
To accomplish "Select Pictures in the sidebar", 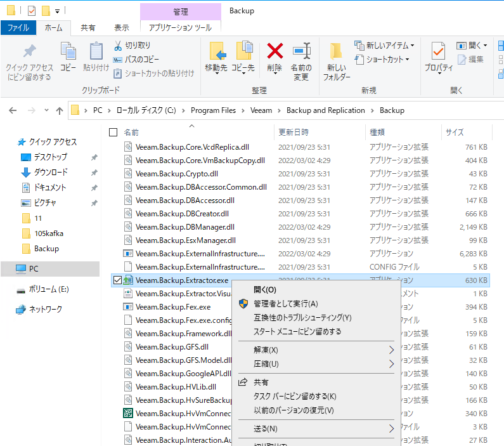I will (45, 203).
